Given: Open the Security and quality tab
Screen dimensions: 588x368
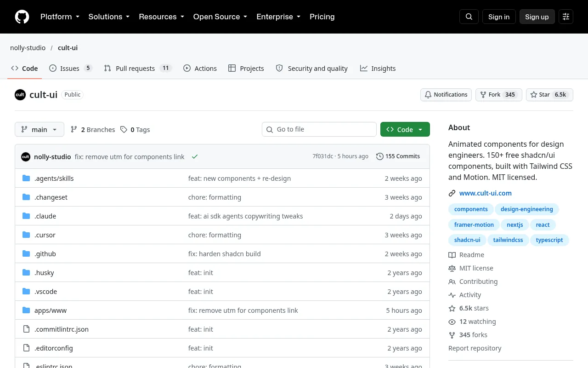Looking at the screenshot, I should 312,69.
